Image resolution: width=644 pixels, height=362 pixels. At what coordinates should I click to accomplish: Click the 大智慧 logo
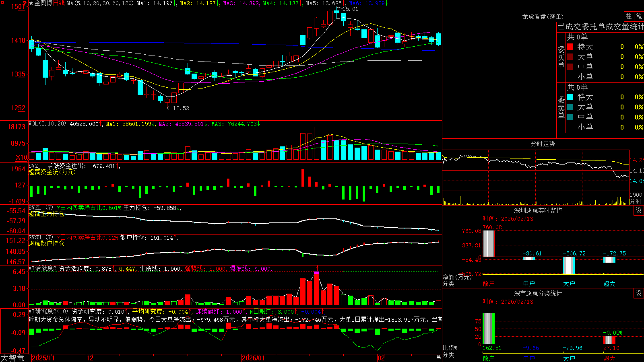(12, 358)
